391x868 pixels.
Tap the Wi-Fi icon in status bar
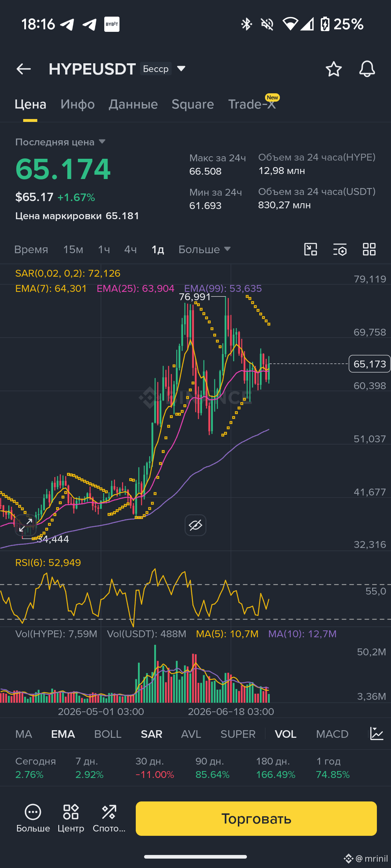tap(290, 24)
